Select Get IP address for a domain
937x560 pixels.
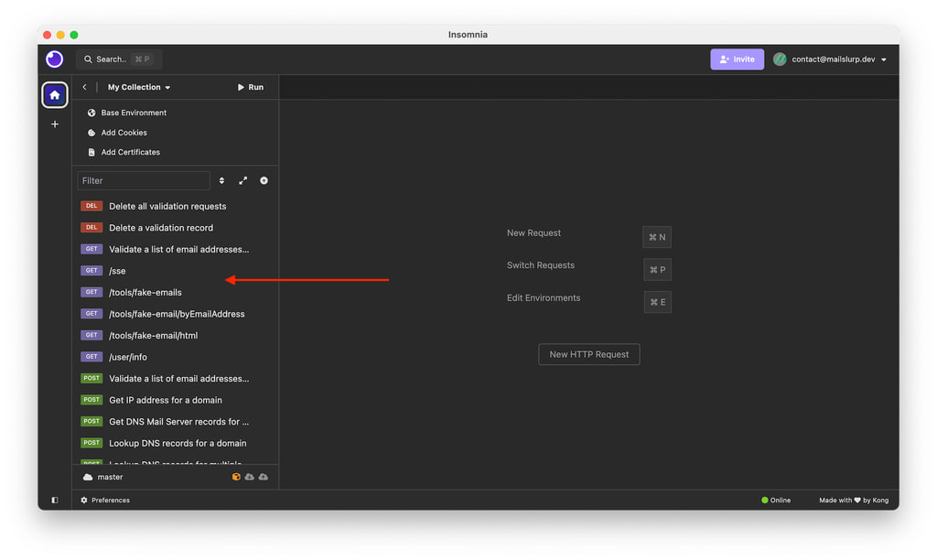tap(175, 400)
